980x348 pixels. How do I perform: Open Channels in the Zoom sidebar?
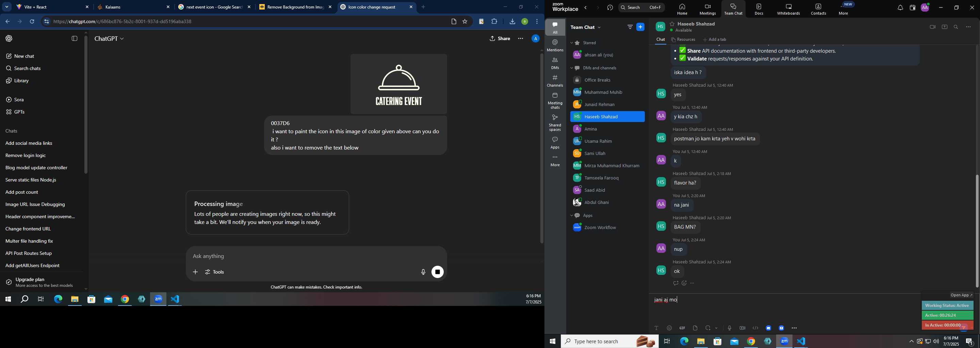tap(555, 81)
